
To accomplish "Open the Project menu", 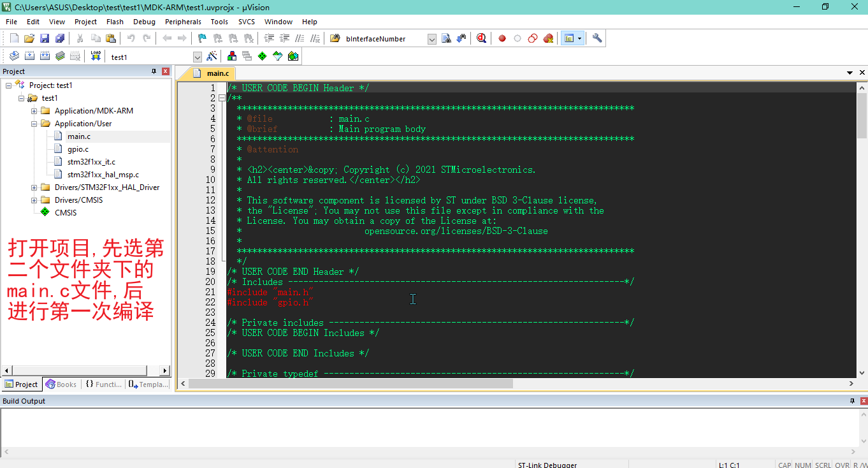I will pyautogui.click(x=86, y=22).
